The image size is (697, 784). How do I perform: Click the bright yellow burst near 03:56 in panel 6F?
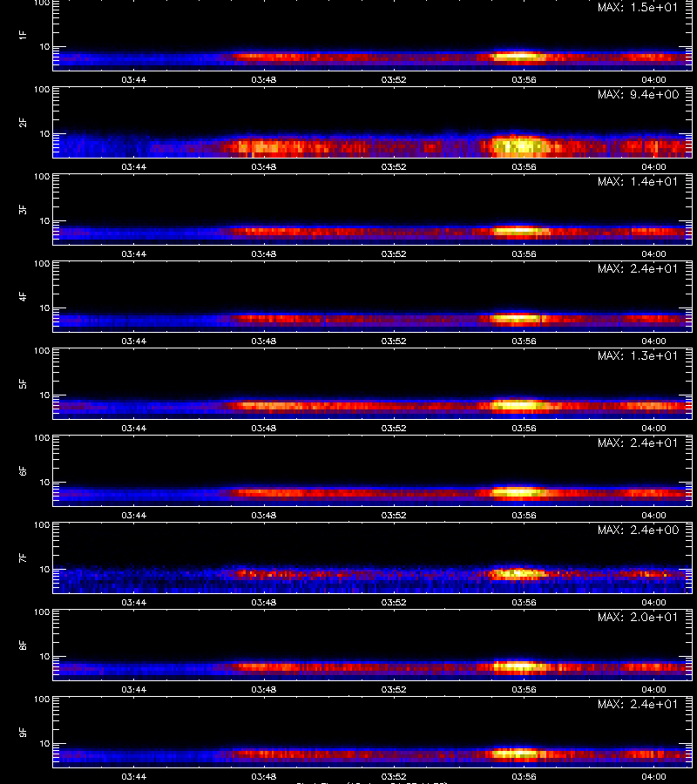tap(518, 493)
